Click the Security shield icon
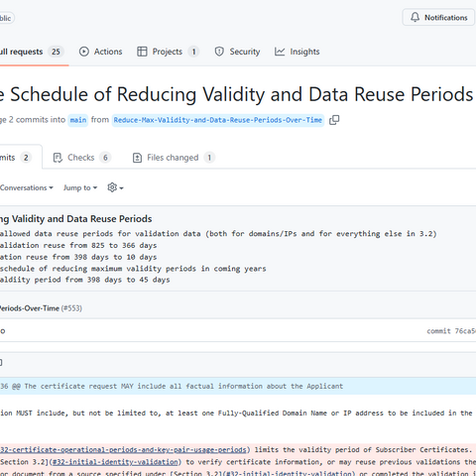The image size is (476, 476). [x=219, y=52]
